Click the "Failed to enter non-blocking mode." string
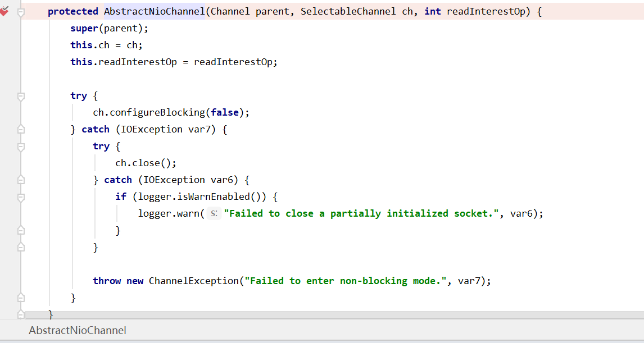The height and width of the screenshot is (343, 644). click(x=346, y=281)
